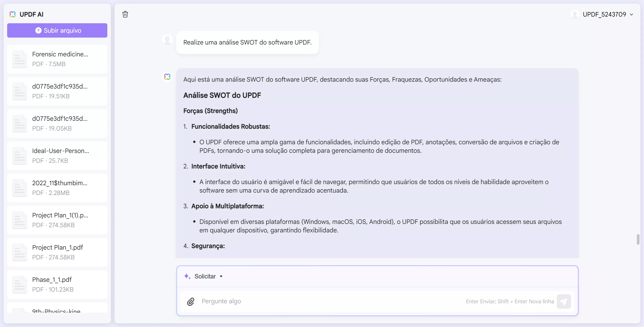The image size is (644, 327).
Task: Open the UPDF_5243709 account dropdown chevron
Action: click(631, 15)
